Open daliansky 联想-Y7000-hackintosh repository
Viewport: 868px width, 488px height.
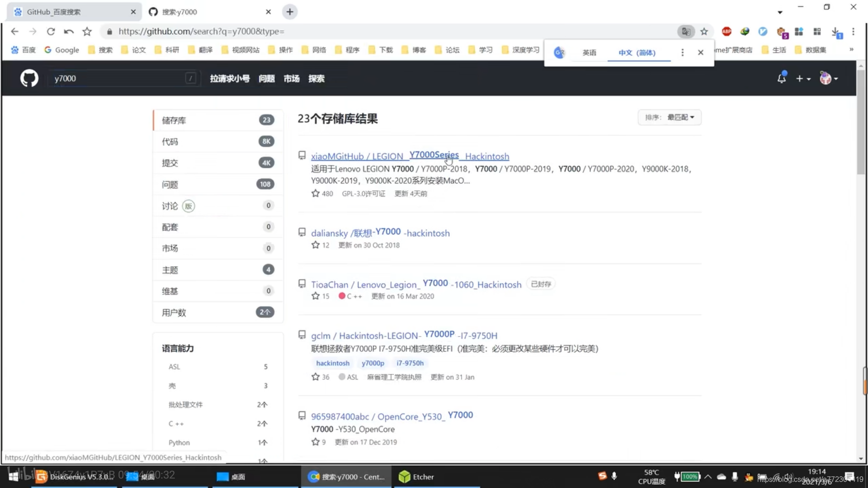pyautogui.click(x=380, y=233)
